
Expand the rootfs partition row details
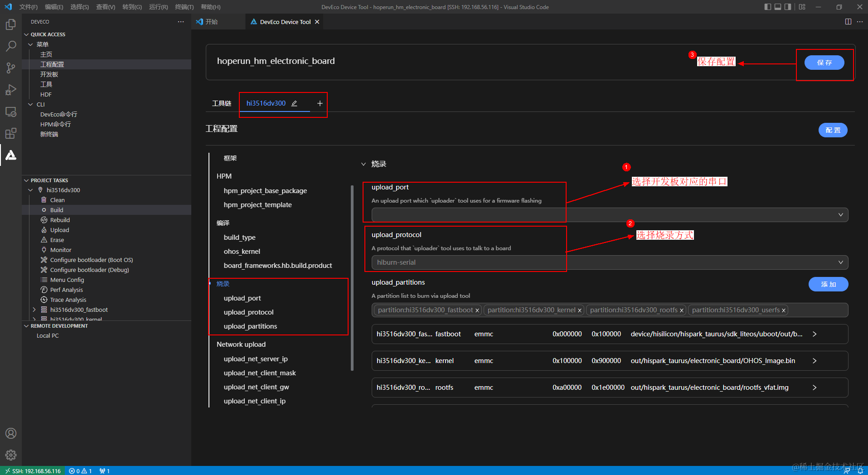click(x=815, y=388)
